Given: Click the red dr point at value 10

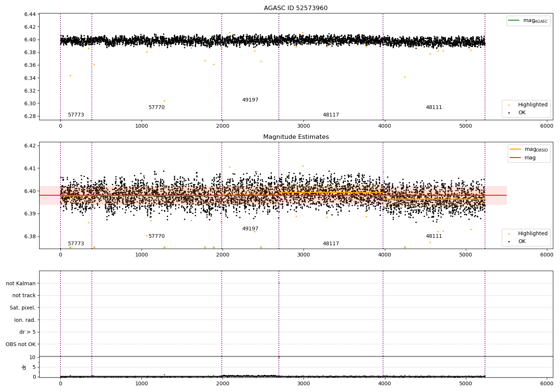Looking at the screenshot, I should point(279,358).
